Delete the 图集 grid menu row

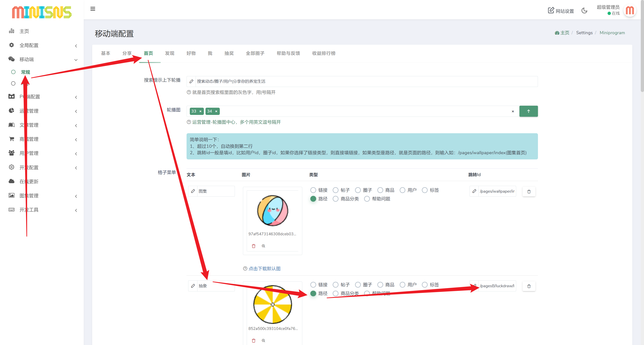[x=529, y=191]
